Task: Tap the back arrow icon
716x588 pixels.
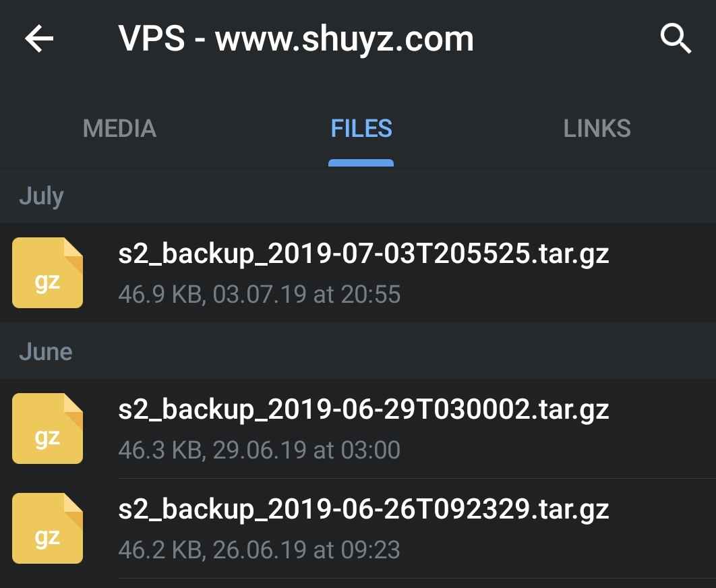Action: [39, 39]
